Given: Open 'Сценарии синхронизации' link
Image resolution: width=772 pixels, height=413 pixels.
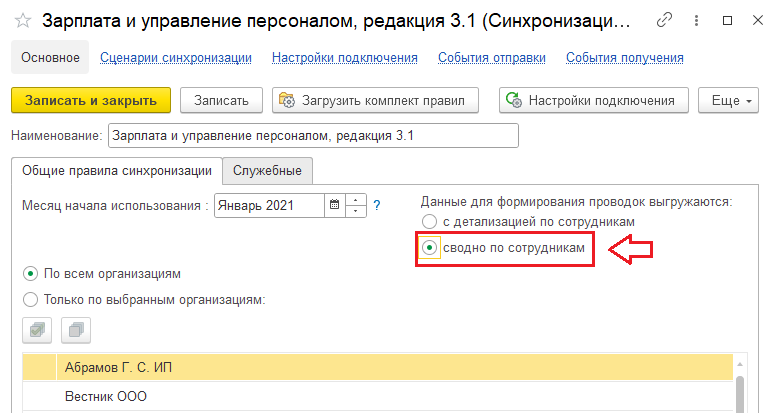Looking at the screenshot, I should click(176, 58).
